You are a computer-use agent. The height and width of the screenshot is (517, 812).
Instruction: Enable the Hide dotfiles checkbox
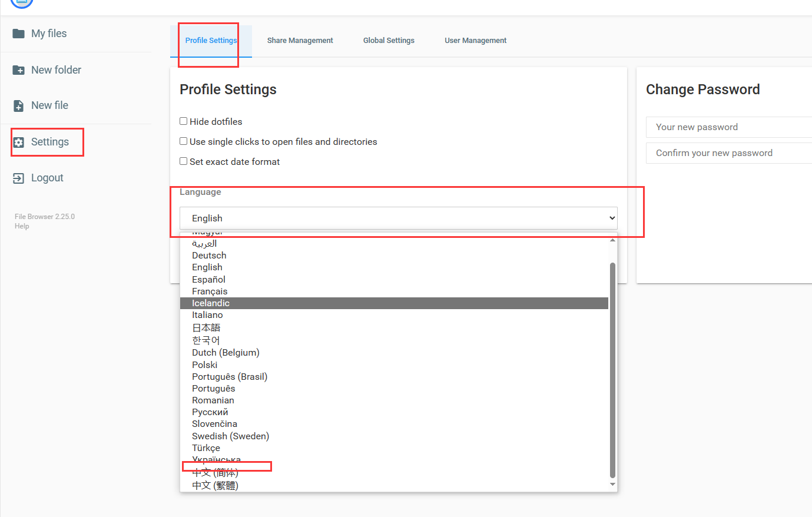[x=184, y=121]
